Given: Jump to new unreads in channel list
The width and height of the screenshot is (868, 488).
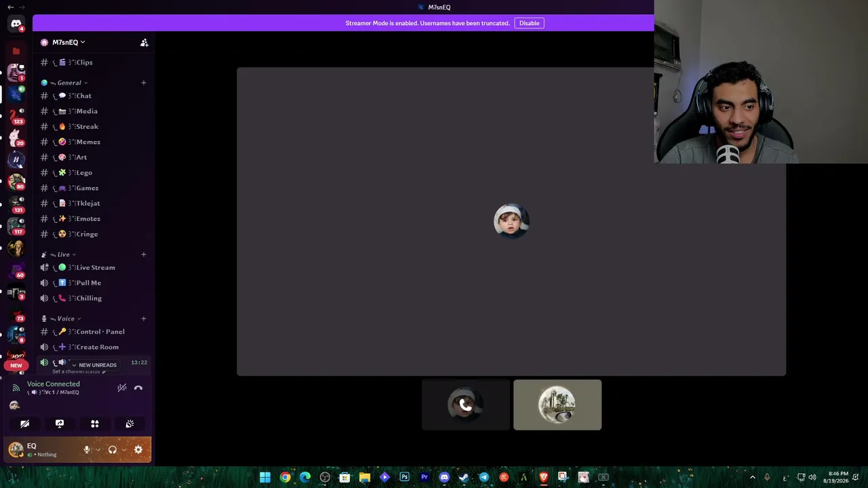Looking at the screenshot, I should point(94,365).
